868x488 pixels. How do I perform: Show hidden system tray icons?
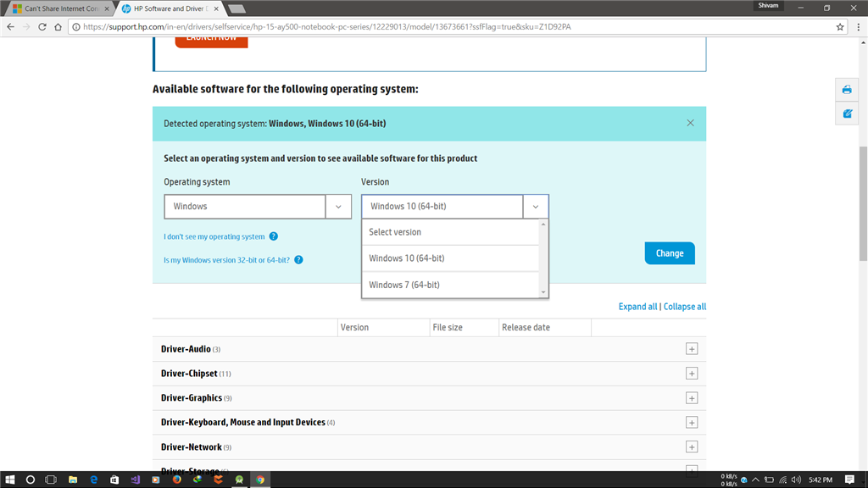pyautogui.click(x=755, y=480)
